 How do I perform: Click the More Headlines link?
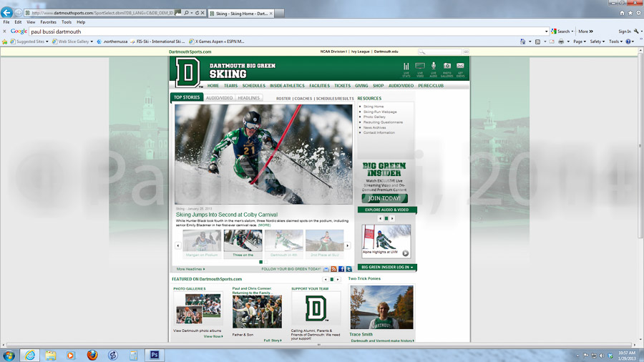[190, 269]
